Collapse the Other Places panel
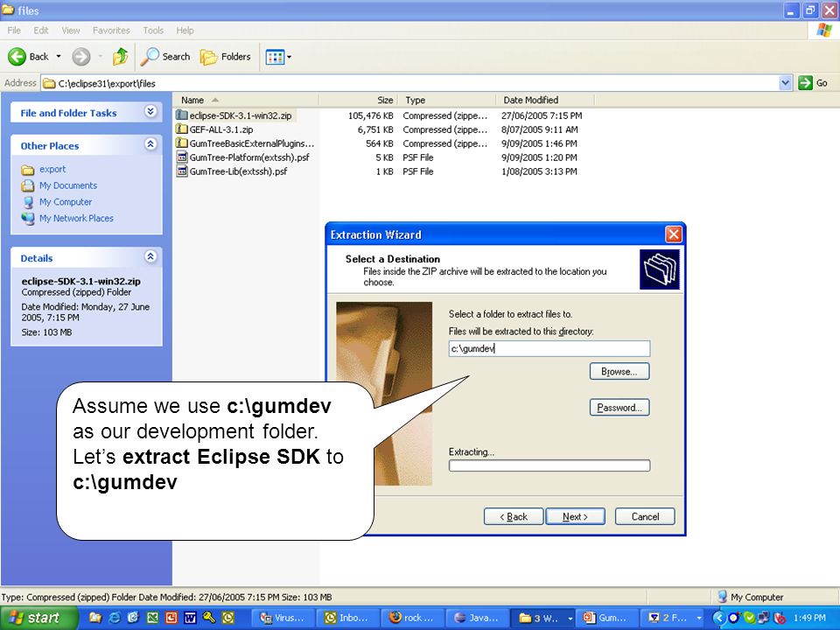 pyautogui.click(x=150, y=144)
